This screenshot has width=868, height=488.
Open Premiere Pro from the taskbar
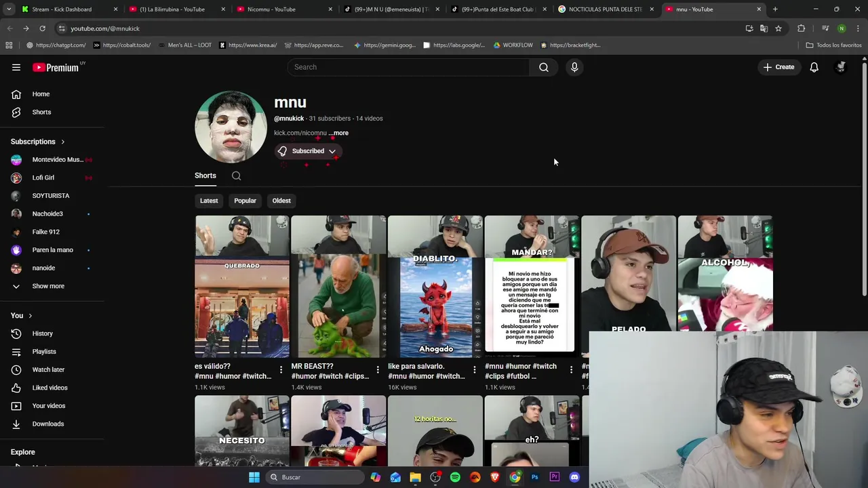(554, 477)
